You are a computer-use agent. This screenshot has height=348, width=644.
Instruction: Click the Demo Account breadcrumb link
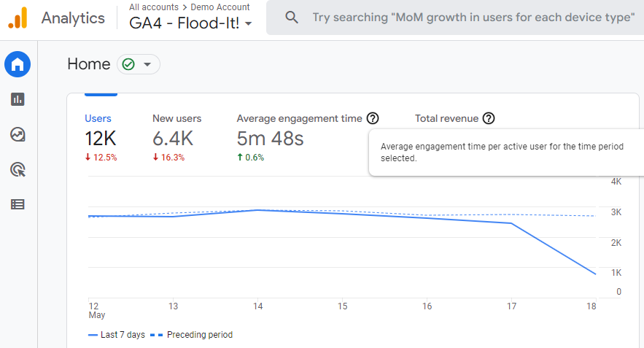pyautogui.click(x=220, y=7)
